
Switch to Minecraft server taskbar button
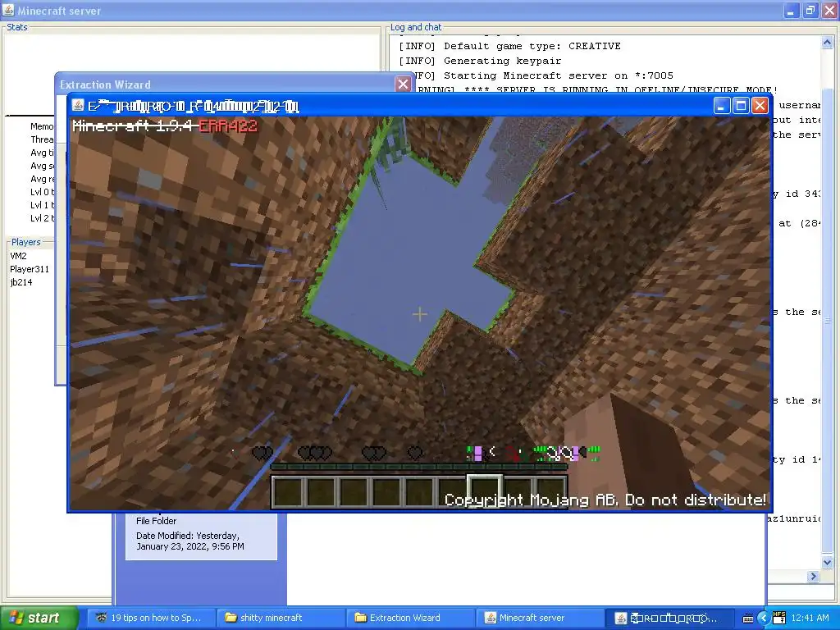click(x=540, y=618)
